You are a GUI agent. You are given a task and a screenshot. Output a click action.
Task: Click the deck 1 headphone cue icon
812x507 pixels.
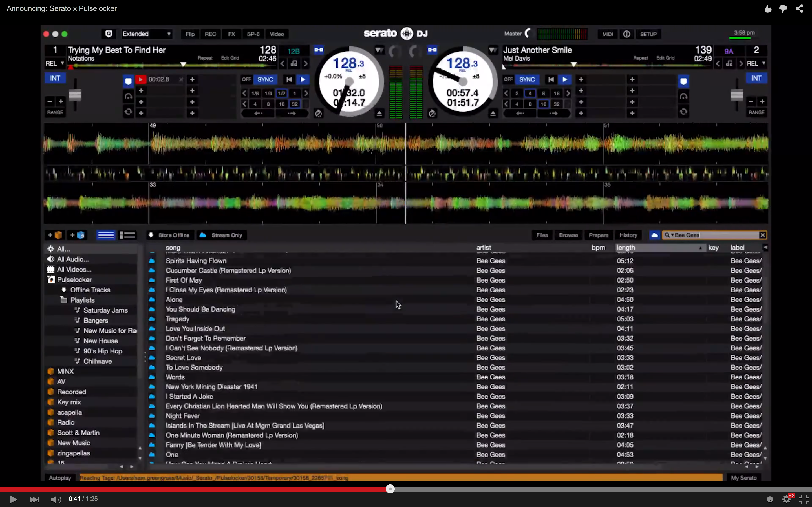128,97
